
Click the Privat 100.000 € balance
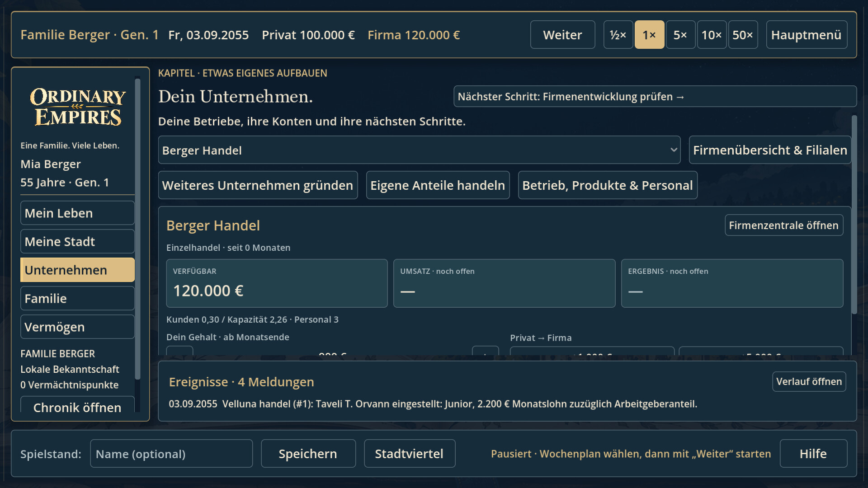click(308, 35)
